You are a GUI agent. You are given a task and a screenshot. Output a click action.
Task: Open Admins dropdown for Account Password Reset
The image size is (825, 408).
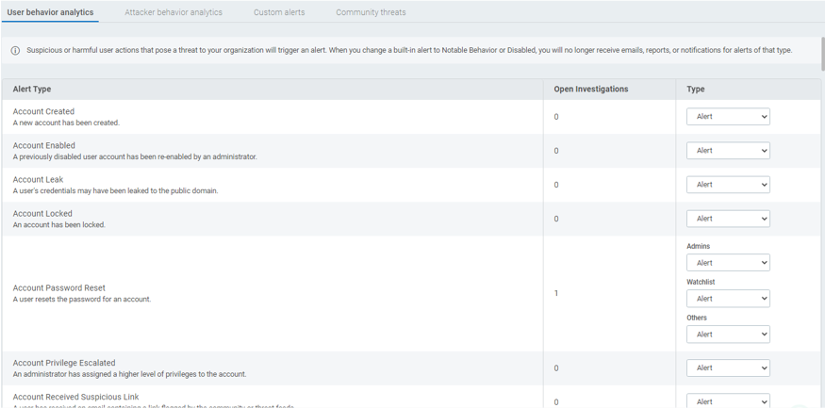[728, 263]
